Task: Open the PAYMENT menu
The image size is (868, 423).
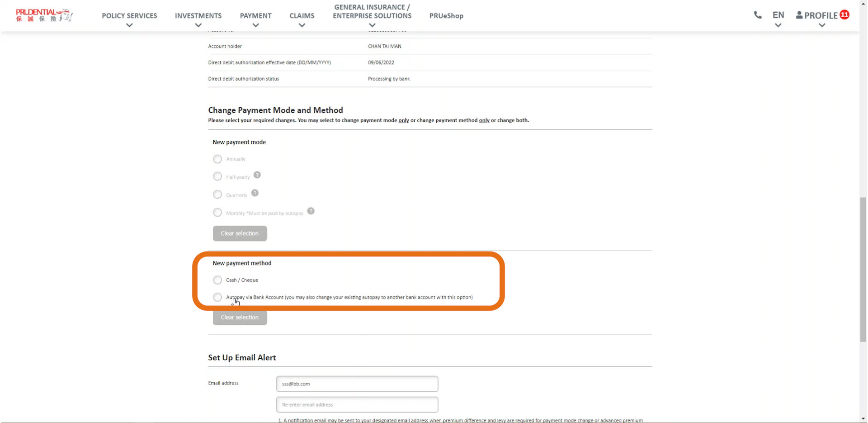Action: (255, 15)
